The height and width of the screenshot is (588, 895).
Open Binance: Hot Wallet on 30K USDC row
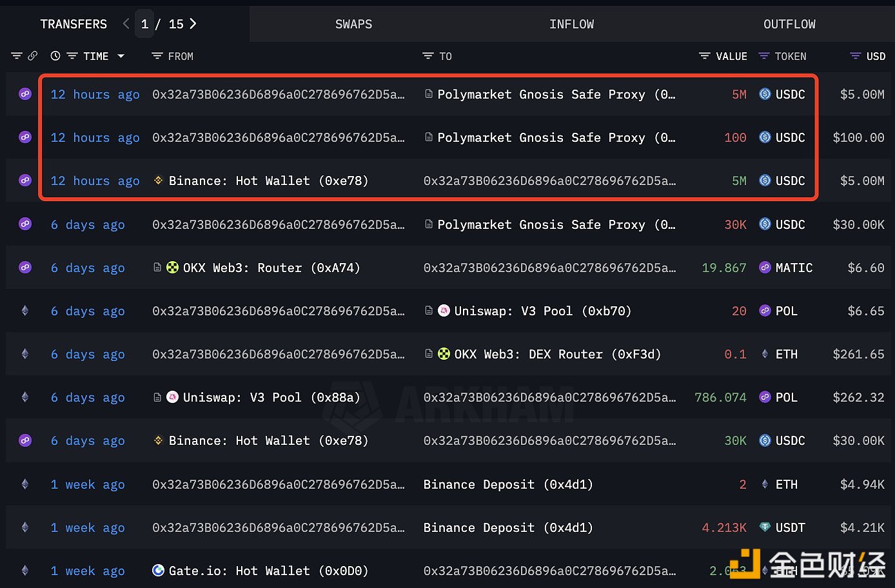tap(268, 440)
